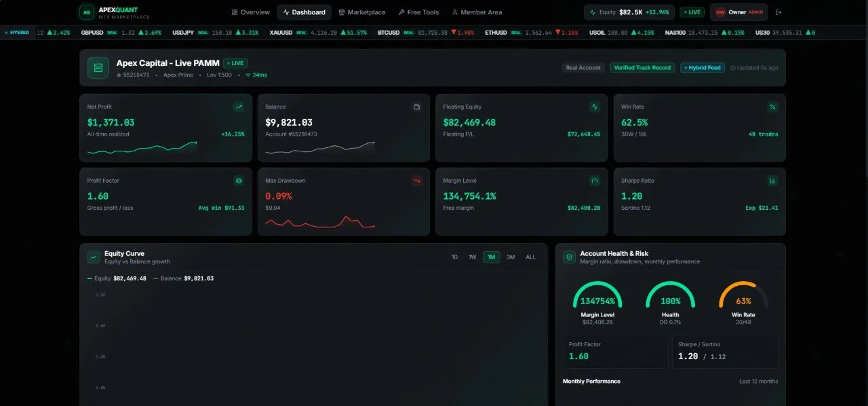Click the Real Account badge

[584, 68]
